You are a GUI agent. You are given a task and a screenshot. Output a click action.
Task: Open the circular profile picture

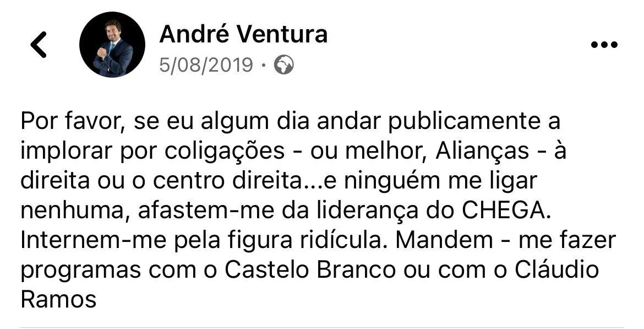pyautogui.click(x=112, y=45)
